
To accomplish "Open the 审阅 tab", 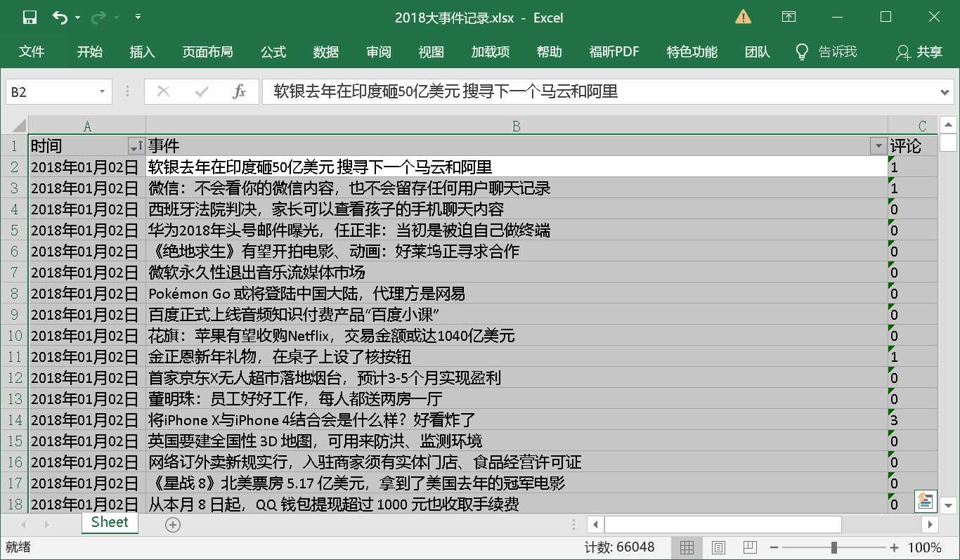I will [379, 51].
